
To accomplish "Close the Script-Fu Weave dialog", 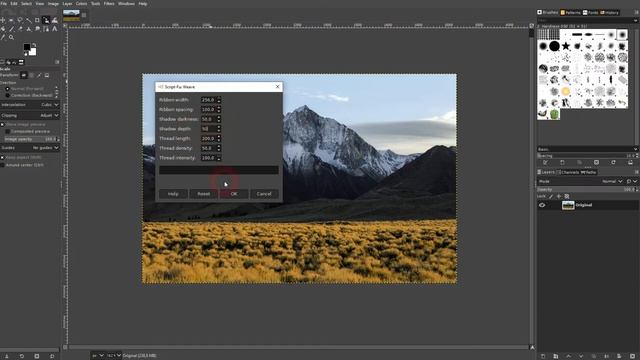I will [278, 87].
